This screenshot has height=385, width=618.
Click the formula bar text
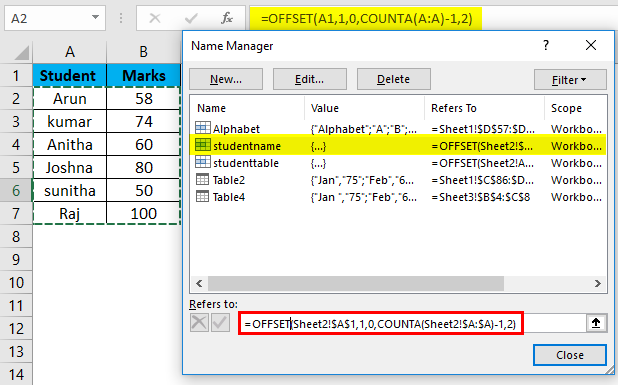coord(367,19)
